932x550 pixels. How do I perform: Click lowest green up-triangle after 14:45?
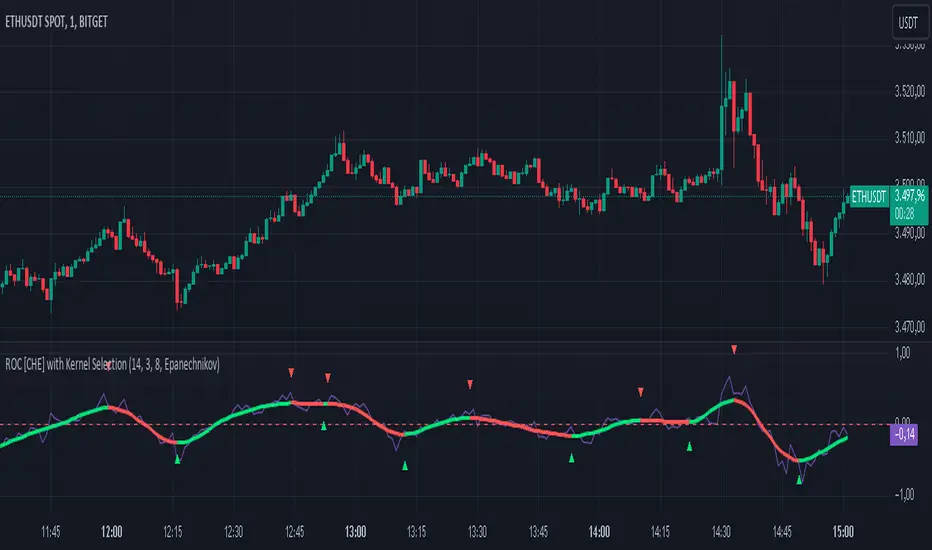pos(799,480)
